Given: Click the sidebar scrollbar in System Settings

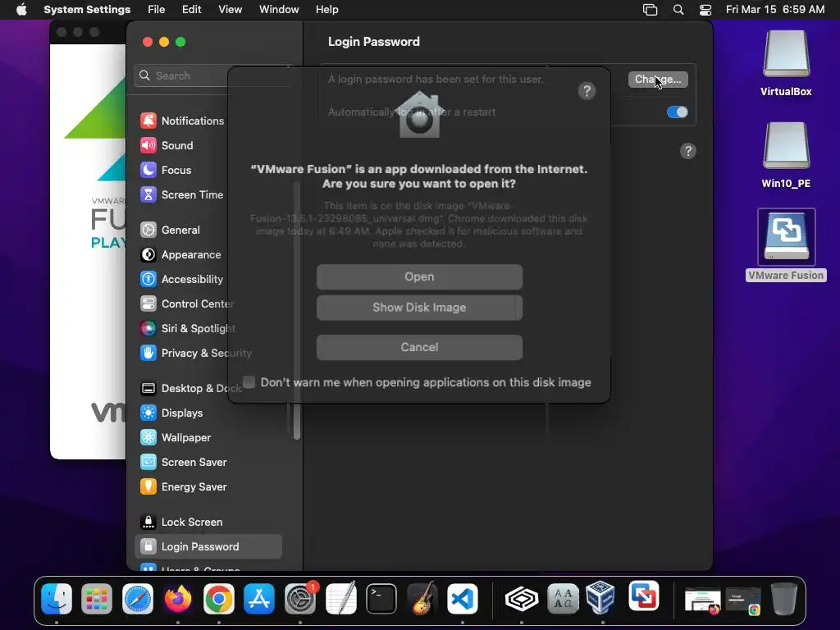Looking at the screenshot, I should [x=297, y=311].
